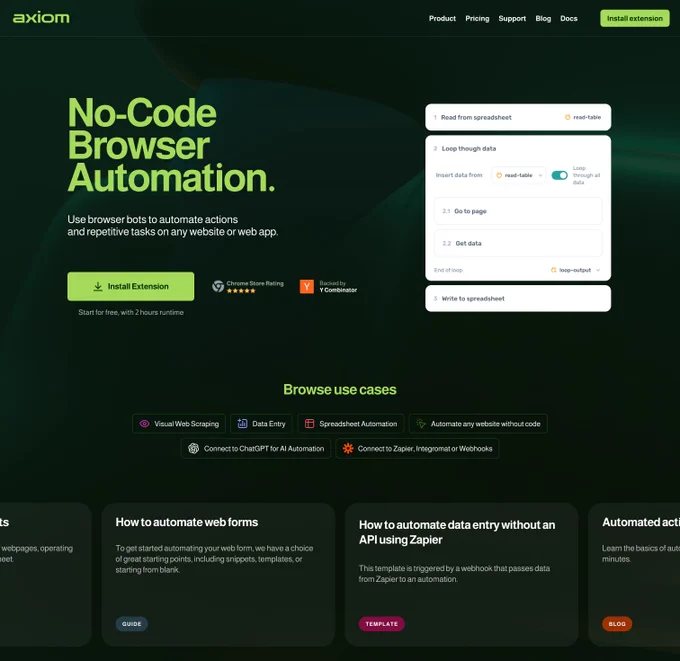This screenshot has width=680, height=661.
Task: Expand the loop-output dropdown chevron
Action: (x=598, y=270)
